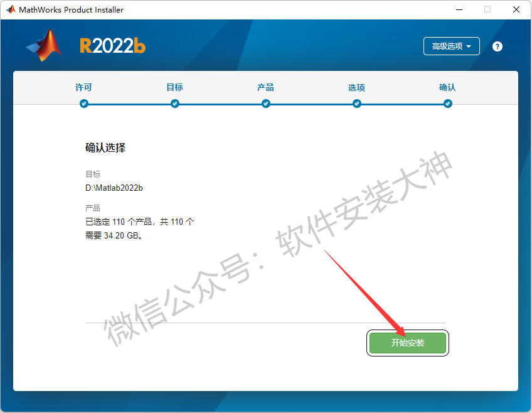The width and height of the screenshot is (532, 413).
Task: Click the R2022b version label
Action: click(x=113, y=46)
